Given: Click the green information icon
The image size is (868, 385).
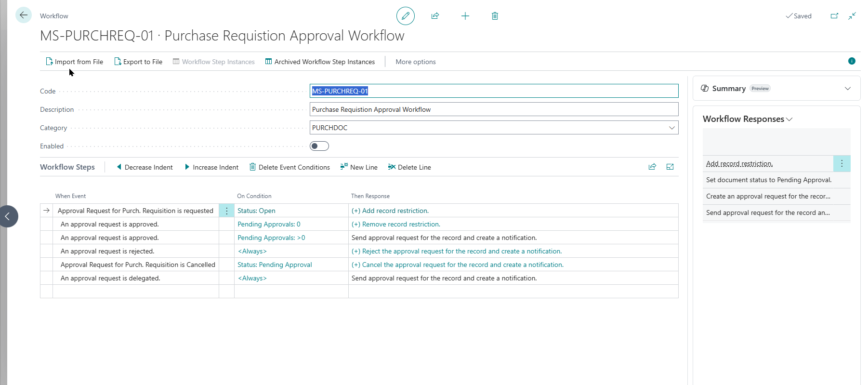Looking at the screenshot, I should click(x=852, y=61).
